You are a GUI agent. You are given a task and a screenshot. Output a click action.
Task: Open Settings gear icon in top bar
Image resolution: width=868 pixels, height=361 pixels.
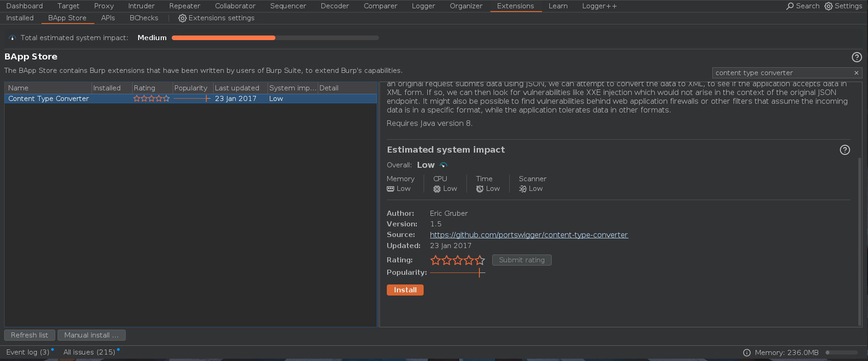(828, 6)
